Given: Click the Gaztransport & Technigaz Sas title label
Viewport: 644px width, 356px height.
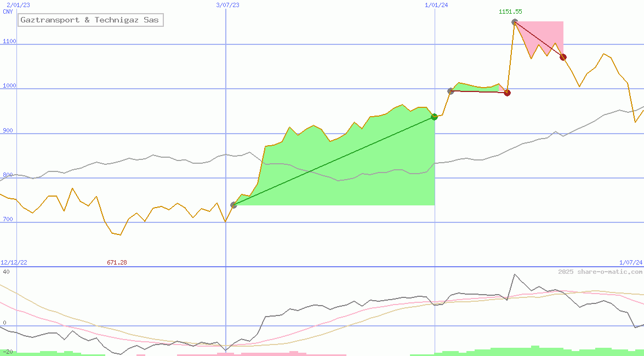Looking at the screenshot, I should [x=90, y=20].
